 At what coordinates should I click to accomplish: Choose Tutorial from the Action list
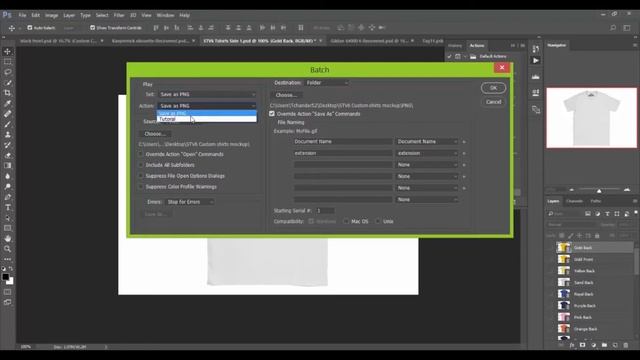click(x=207, y=119)
